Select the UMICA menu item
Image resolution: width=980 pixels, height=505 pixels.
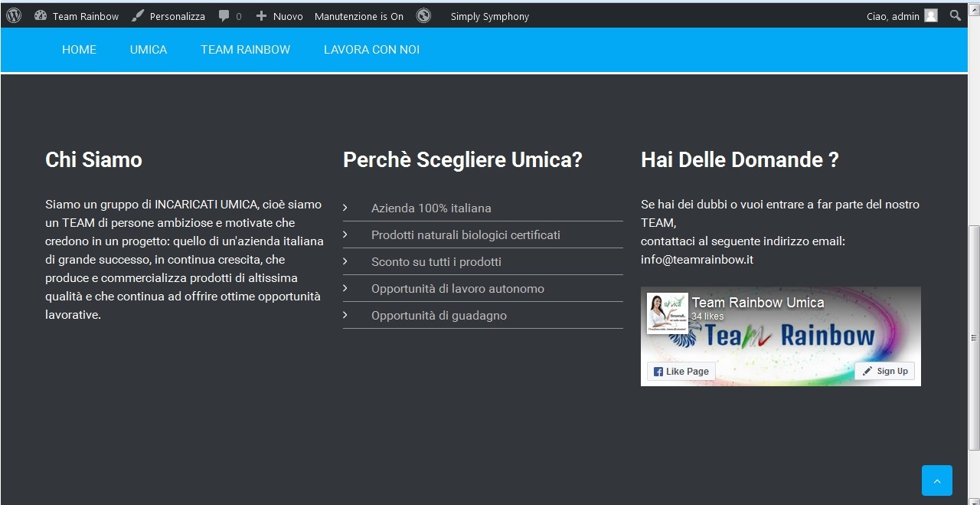pyautogui.click(x=149, y=50)
